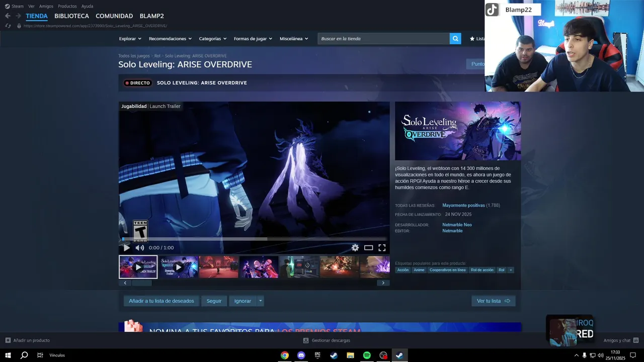The image size is (644, 362).
Task: Open the Recomendaciones dropdown
Action: (x=170, y=39)
